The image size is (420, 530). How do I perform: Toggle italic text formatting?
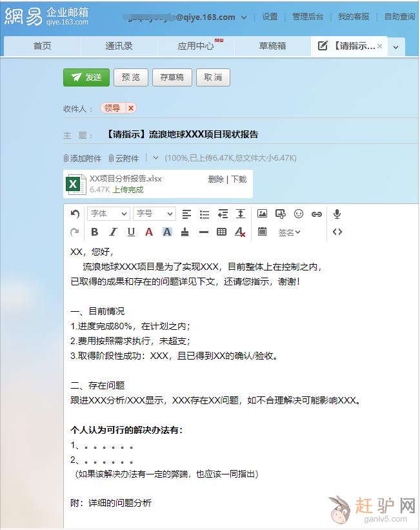coord(113,232)
